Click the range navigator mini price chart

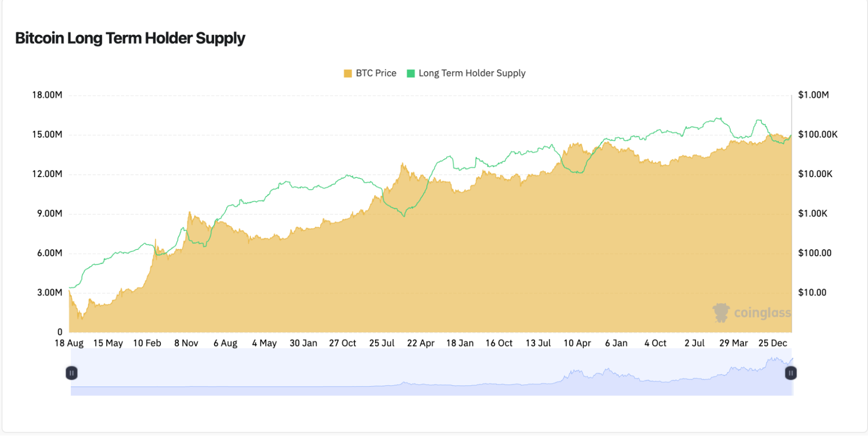click(432, 373)
